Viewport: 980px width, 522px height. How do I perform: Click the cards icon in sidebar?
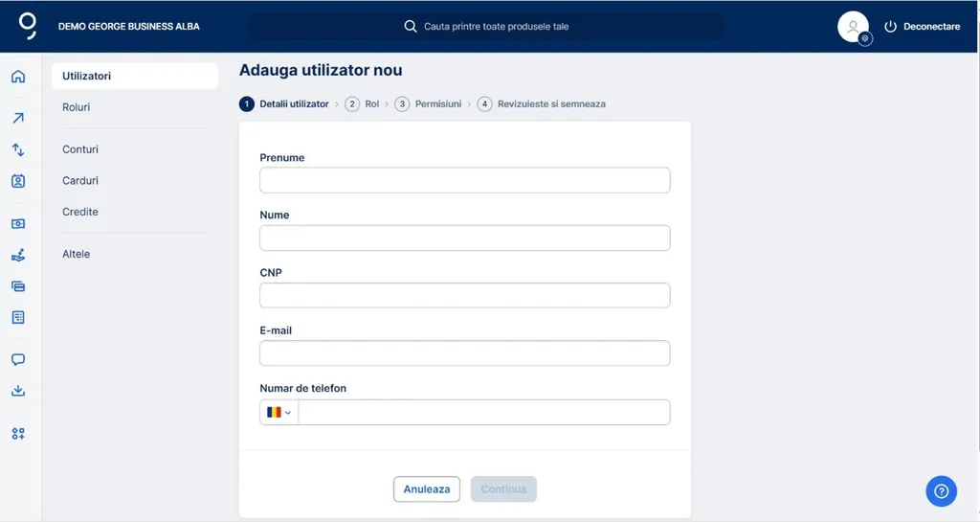[x=18, y=285]
